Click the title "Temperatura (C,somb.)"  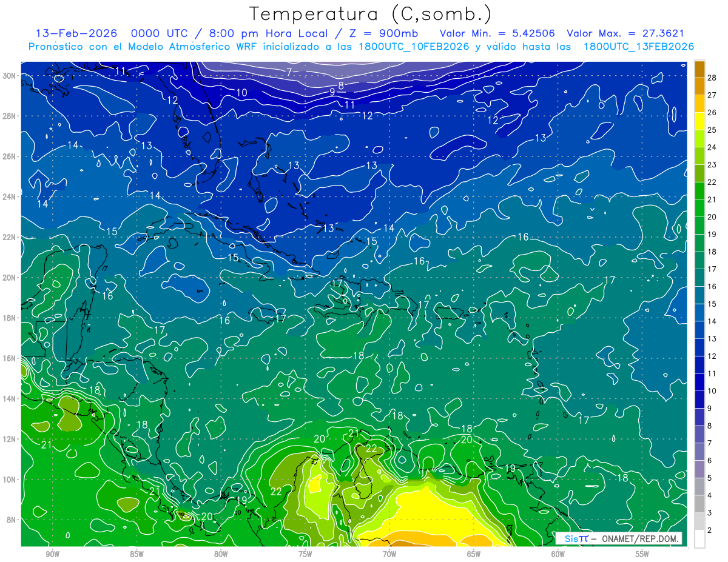(x=370, y=14)
